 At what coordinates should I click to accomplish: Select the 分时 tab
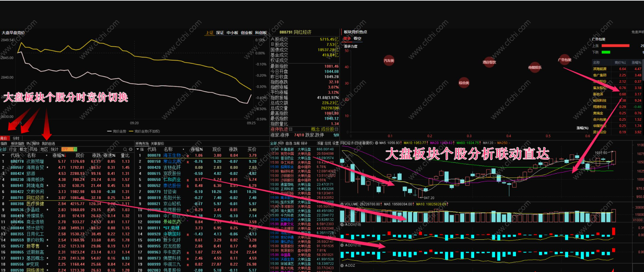pos(16,138)
